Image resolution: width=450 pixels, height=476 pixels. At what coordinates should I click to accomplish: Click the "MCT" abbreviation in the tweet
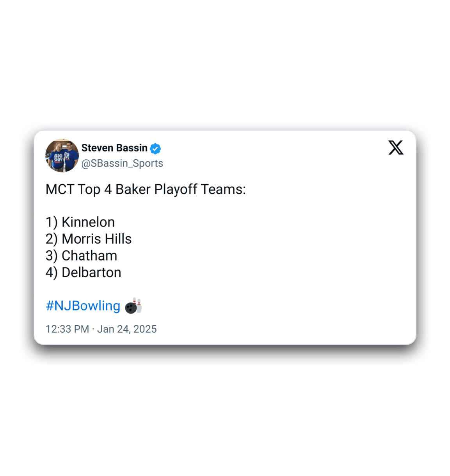(60, 189)
